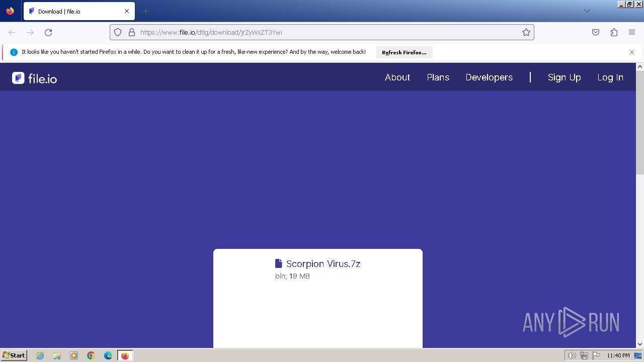Click the Firefox logo icon in title bar
Viewport: 644px width, 362px height.
pos(10,11)
